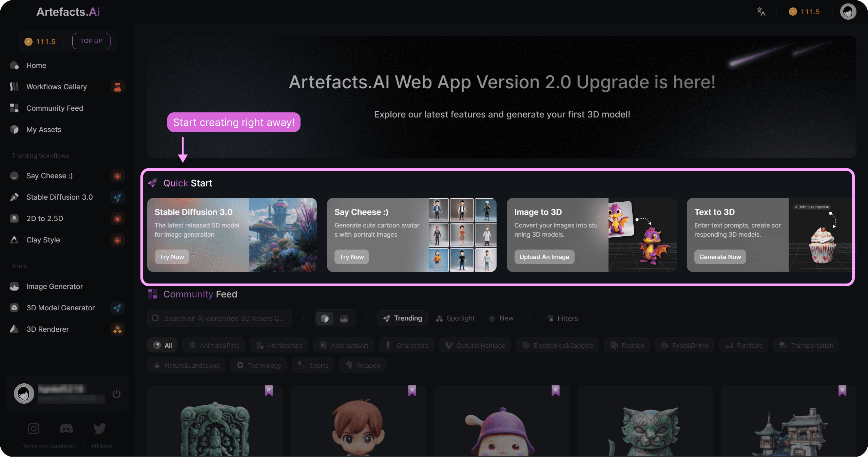
Task: Click the rocket badge beside 3D Model Generator
Action: pos(118,308)
